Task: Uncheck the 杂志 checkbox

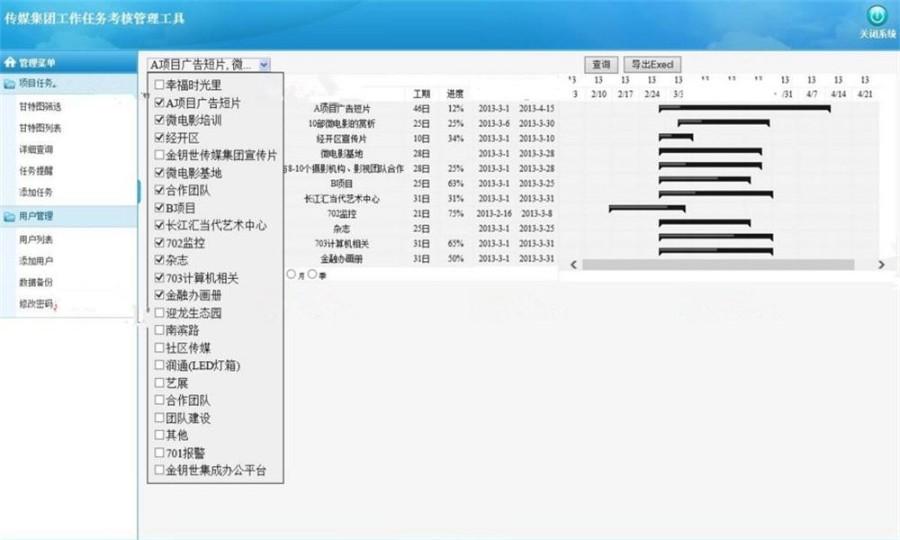Action: (159, 259)
